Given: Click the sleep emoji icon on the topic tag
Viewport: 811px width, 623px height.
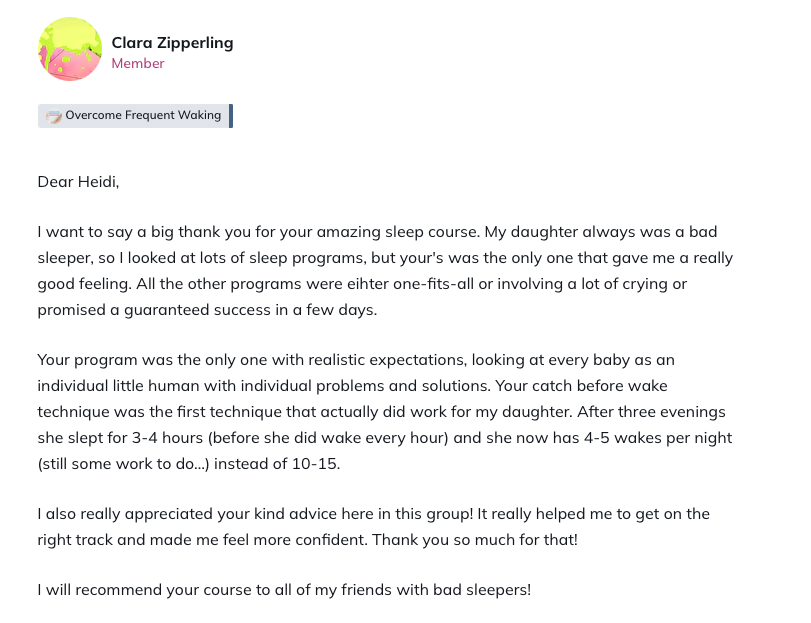Looking at the screenshot, I should (x=54, y=115).
